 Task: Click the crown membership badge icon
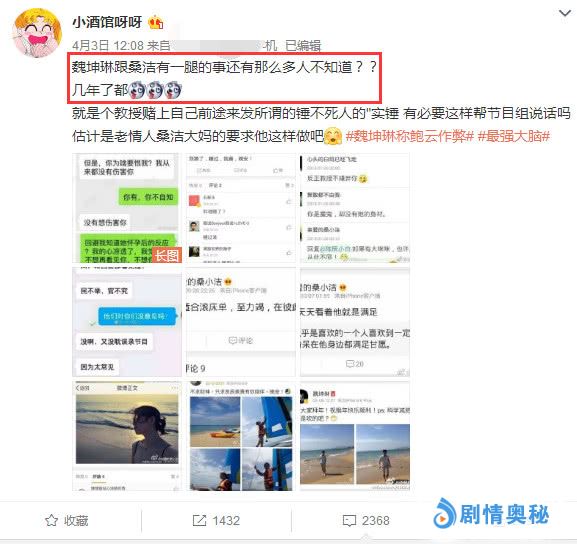tap(156, 23)
